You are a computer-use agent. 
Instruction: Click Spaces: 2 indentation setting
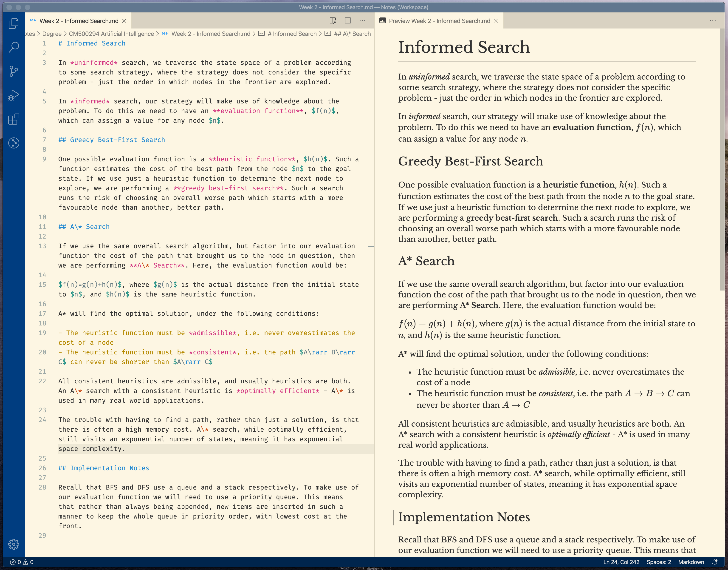click(659, 562)
